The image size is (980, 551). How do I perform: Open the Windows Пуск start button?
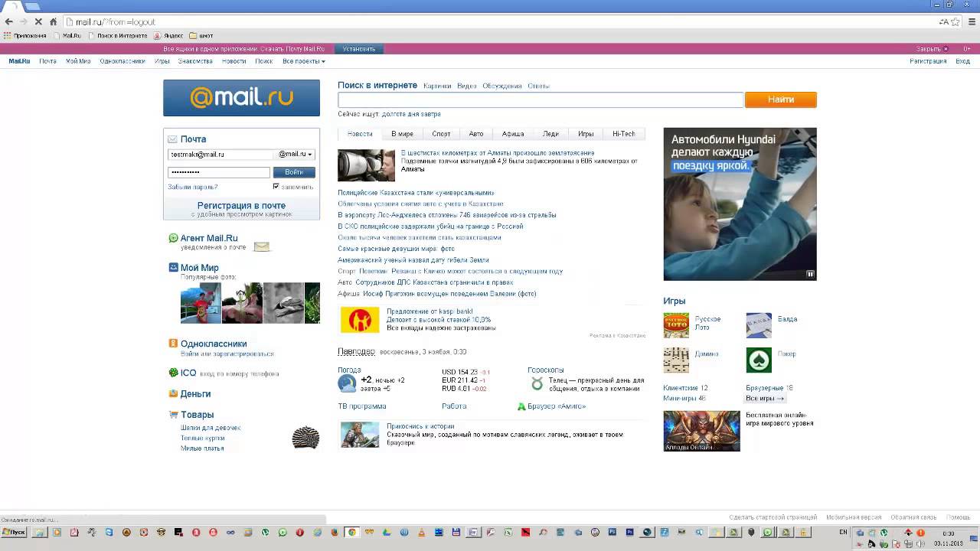pos(14,532)
